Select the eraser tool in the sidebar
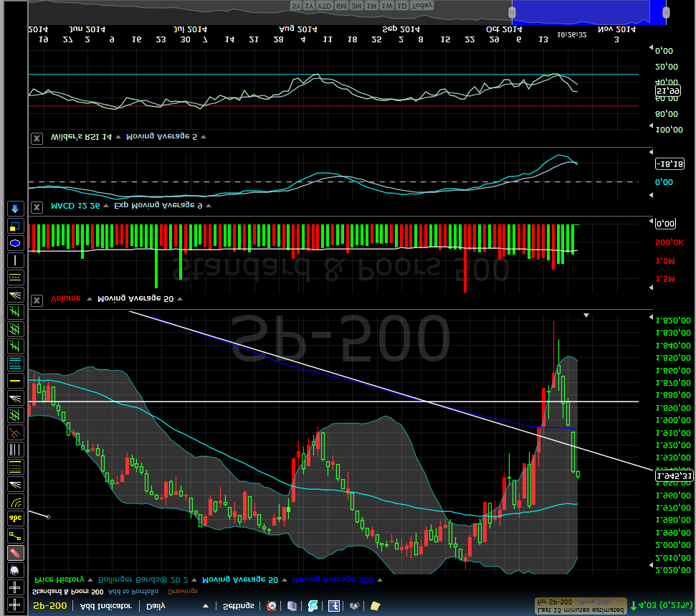The height and width of the screenshot is (616, 696). [x=15, y=553]
